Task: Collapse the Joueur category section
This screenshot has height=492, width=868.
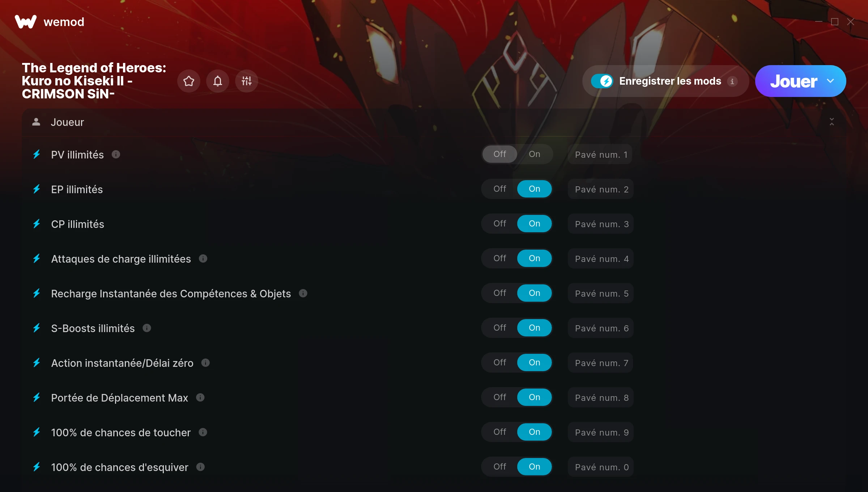Action: 831,122
